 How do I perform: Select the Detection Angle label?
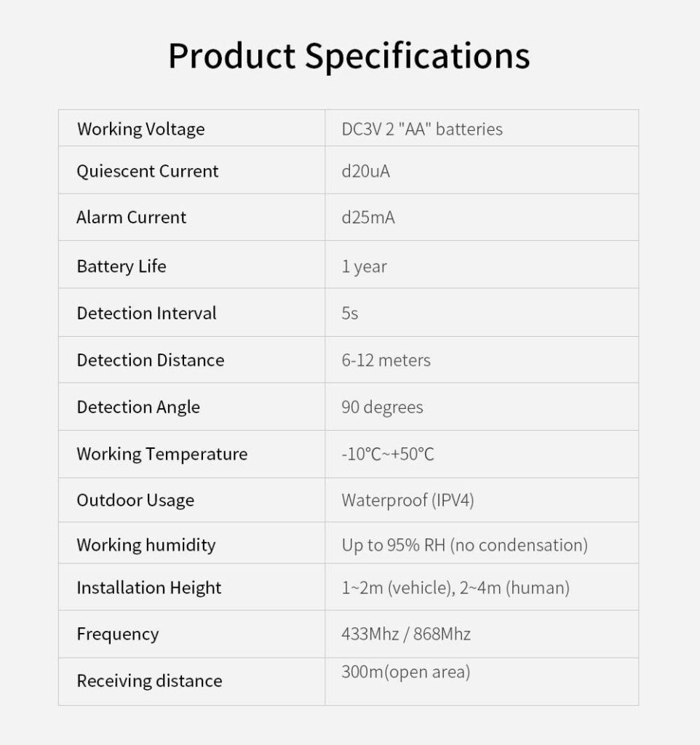[x=138, y=407]
